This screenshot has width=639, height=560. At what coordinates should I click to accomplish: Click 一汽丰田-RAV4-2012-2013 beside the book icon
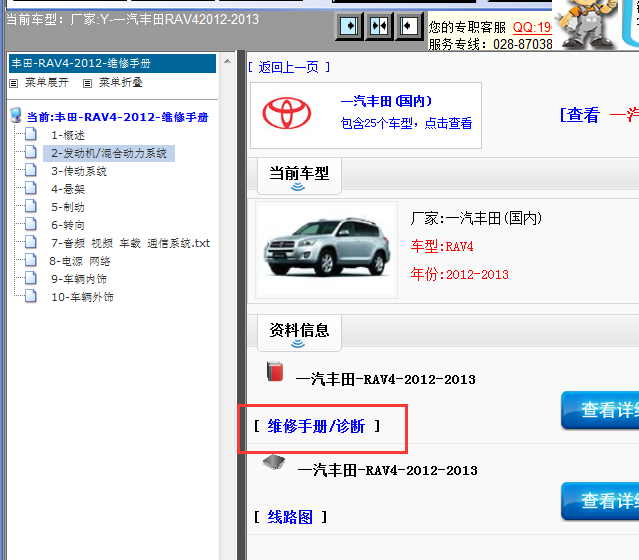click(386, 380)
